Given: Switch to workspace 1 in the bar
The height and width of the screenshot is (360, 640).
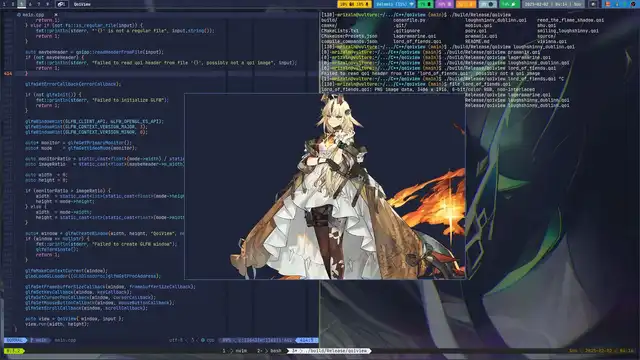Looking at the screenshot, I should tap(4, 4).
